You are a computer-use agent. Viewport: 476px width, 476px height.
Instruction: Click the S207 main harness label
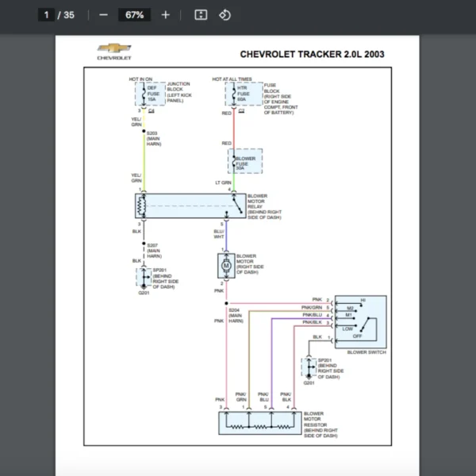point(153,250)
